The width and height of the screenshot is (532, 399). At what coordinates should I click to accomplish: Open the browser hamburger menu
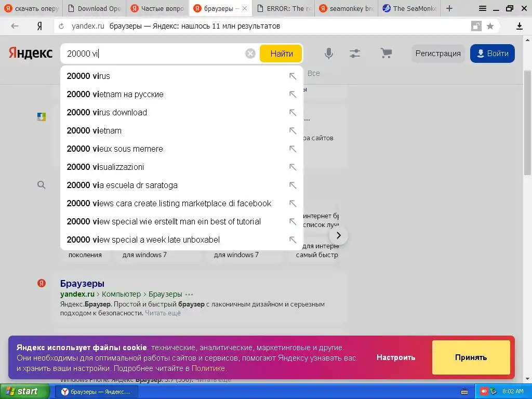tap(483, 8)
